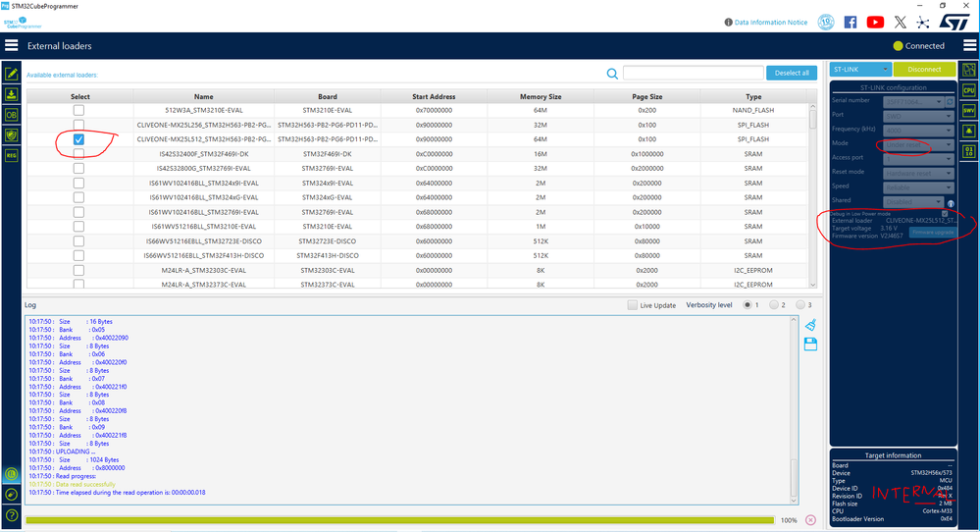Screen dimensions: 980x532
Task: Open the Frequency (kHz) dropdown
Action: (919, 130)
